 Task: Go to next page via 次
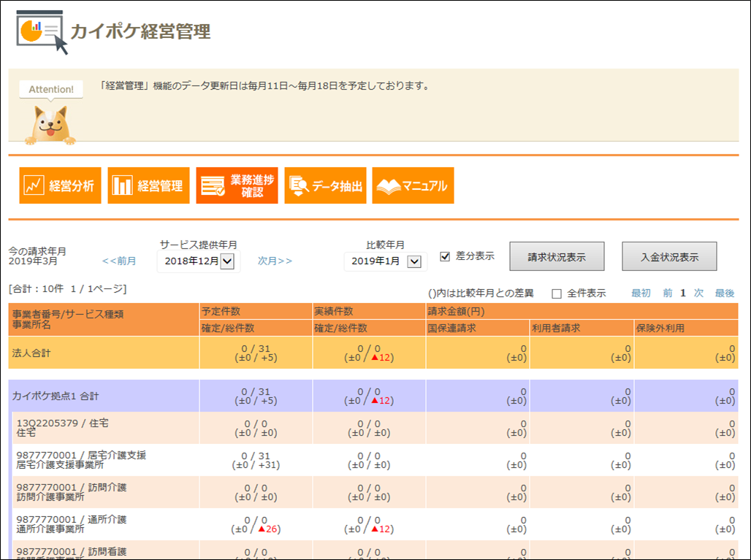pos(699,293)
